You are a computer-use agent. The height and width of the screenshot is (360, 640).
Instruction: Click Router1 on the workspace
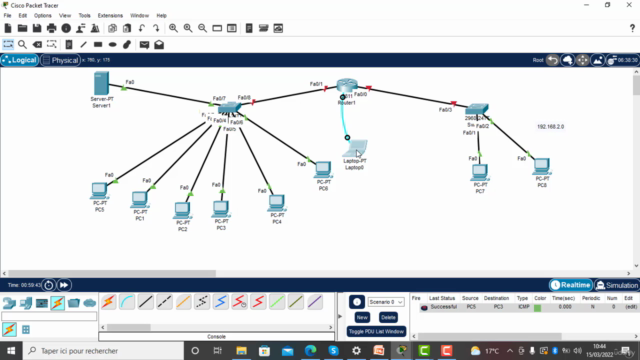(x=347, y=85)
